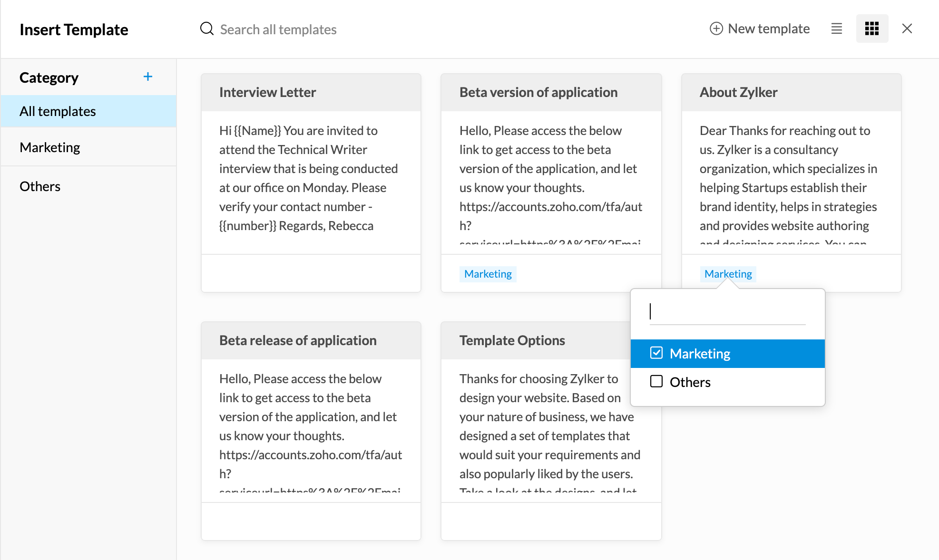The width and height of the screenshot is (939, 560).
Task: Switch to grid view icon
Action: [x=871, y=29]
